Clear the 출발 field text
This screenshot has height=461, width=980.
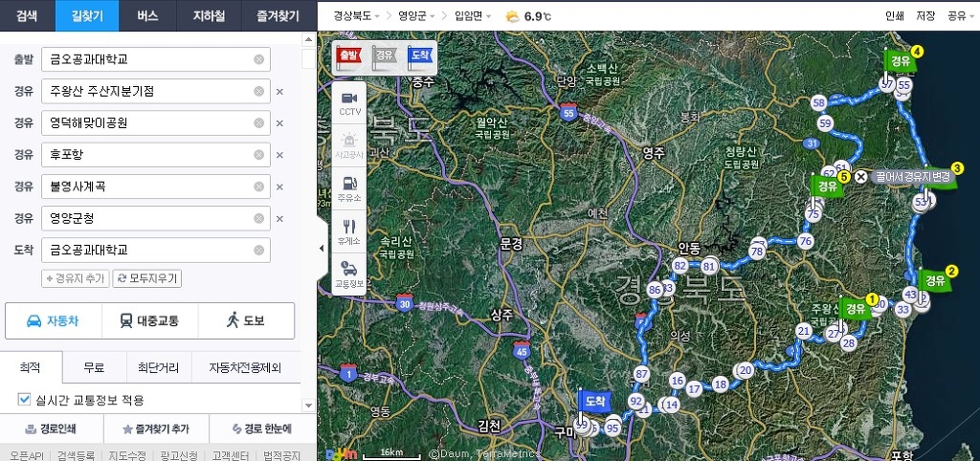(x=258, y=59)
